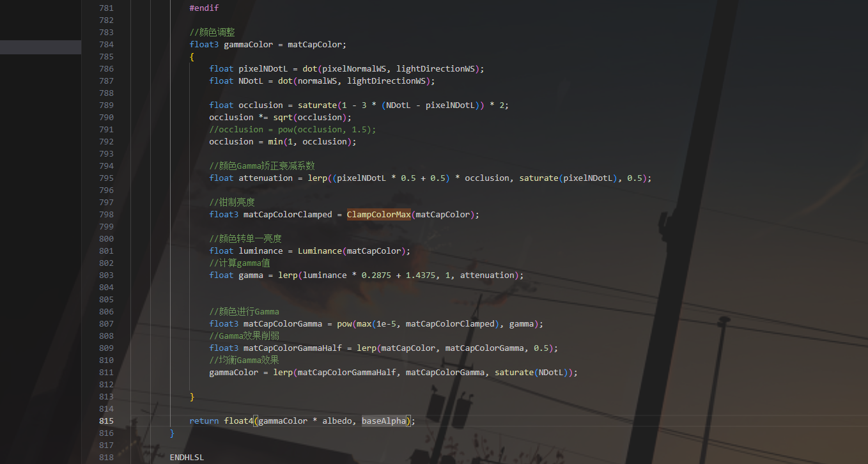
Task: Click the Luminance function call
Action: [319, 251]
